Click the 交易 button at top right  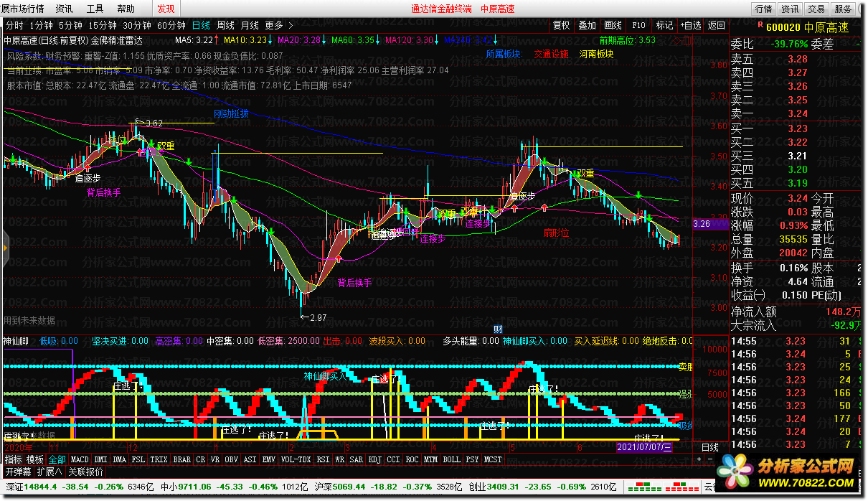pyautogui.click(x=816, y=9)
